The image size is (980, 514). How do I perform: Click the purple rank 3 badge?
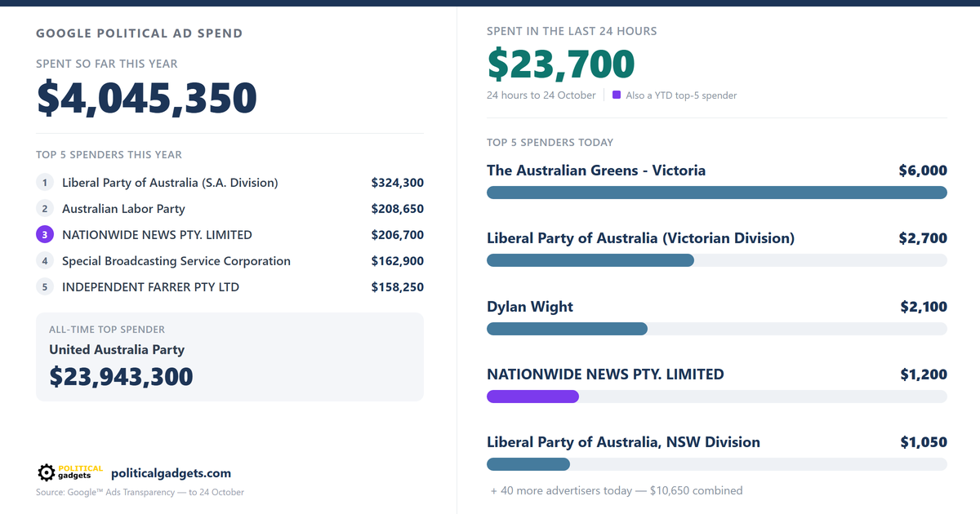tap(45, 235)
